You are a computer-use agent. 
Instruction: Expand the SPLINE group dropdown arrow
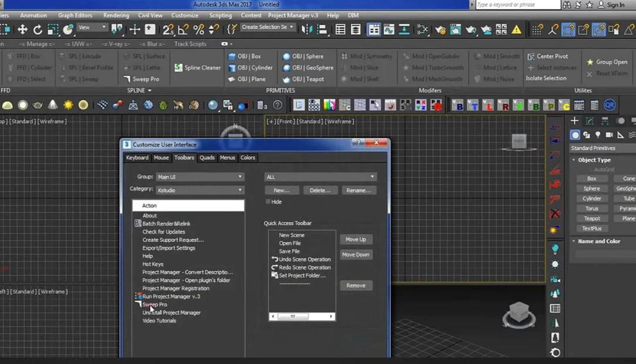tap(150, 90)
